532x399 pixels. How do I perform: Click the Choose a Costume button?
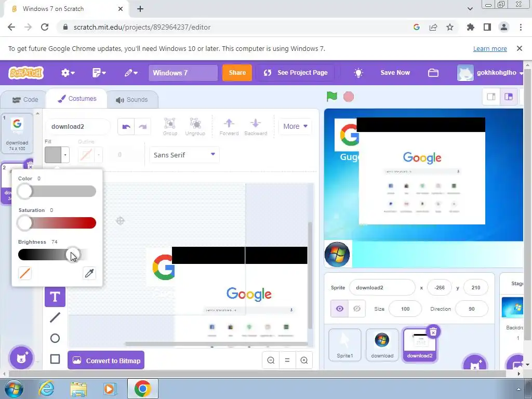coord(21,357)
